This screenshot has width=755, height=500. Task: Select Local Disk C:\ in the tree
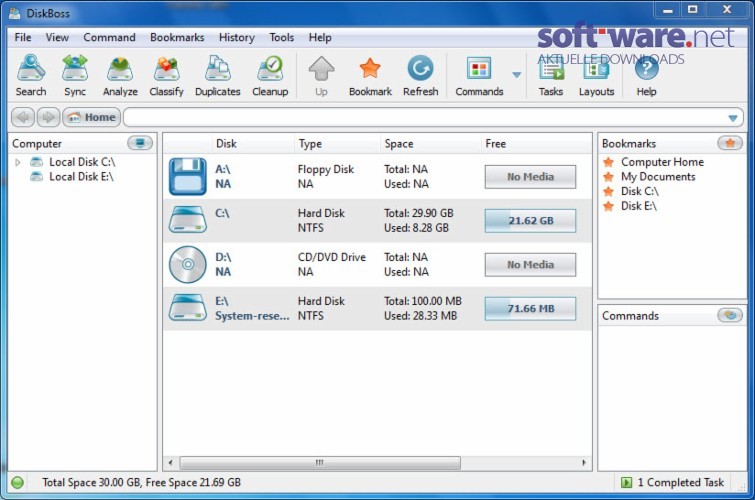pyautogui.click(x=82, y=162)
